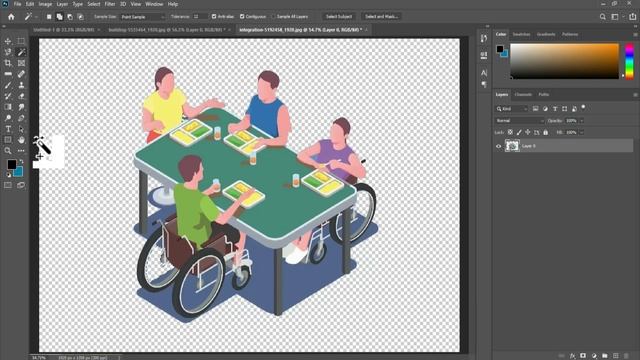
Task: Toggle layer filtering on/off switch
Action: pos(583,107)
